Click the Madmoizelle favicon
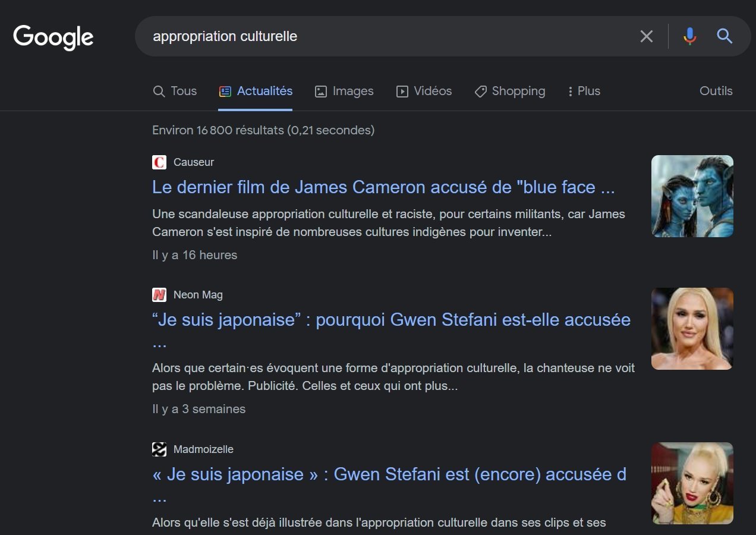 [159, 449]
